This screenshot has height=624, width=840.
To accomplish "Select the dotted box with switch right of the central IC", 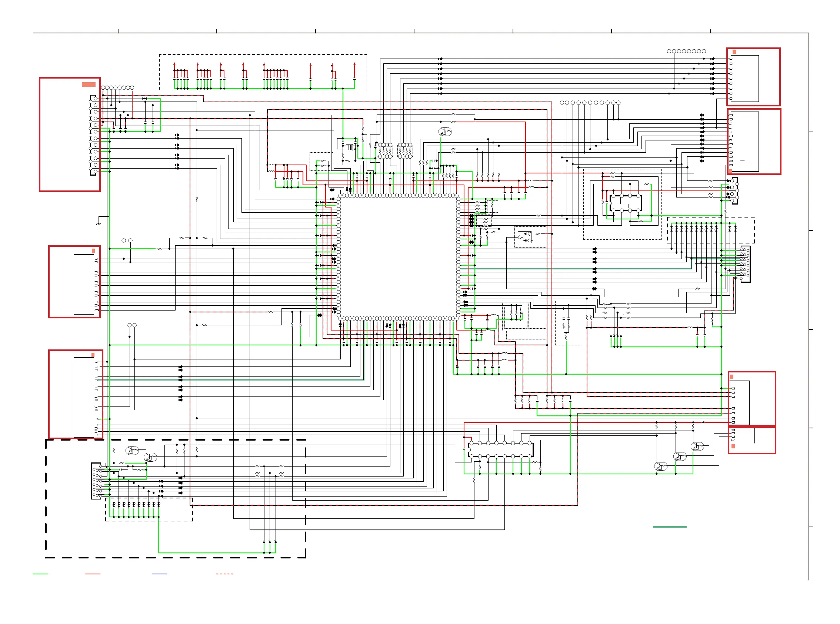I will click(x=530, y=237).
